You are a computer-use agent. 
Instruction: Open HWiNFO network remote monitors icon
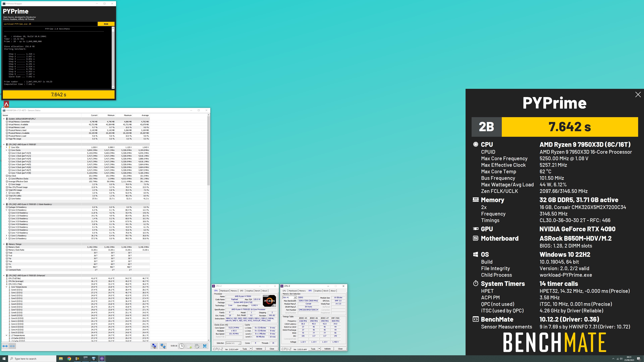click(163, 346)
